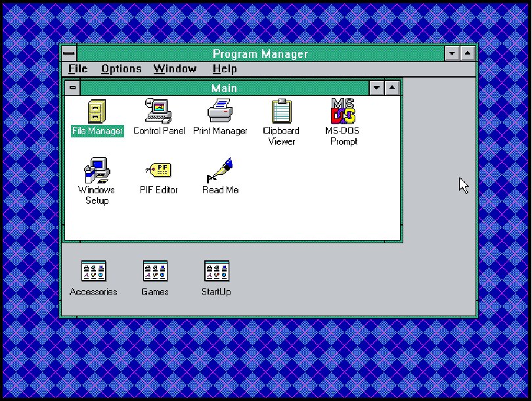Image resolution: width=532 pixels, height=401 pixels.
Task: Click the 'MS-DOS Prompt' label text
Action: click(343, 136)
